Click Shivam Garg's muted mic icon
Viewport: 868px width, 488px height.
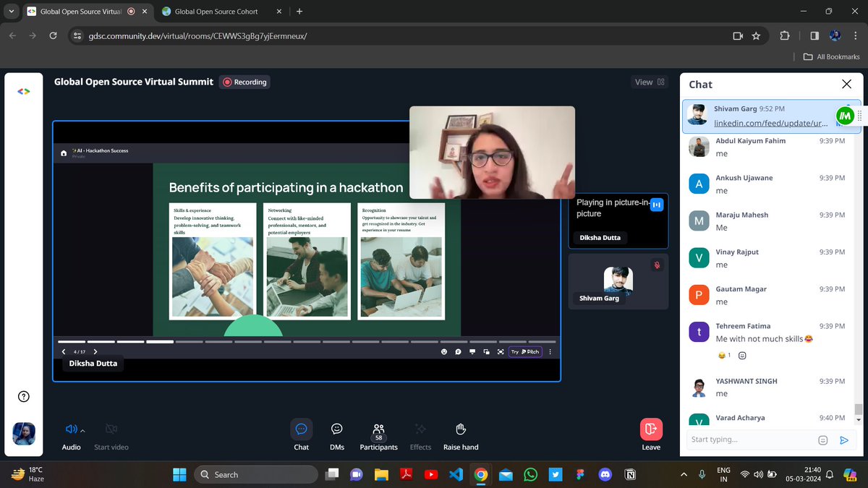(x=657, y=265)
